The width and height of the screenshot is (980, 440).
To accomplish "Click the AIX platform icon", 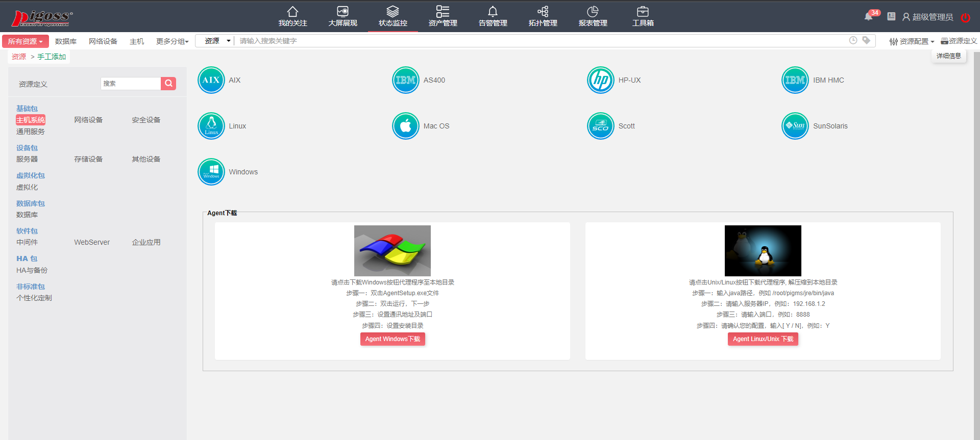I will pyautogui.click(x=211, y=80).
